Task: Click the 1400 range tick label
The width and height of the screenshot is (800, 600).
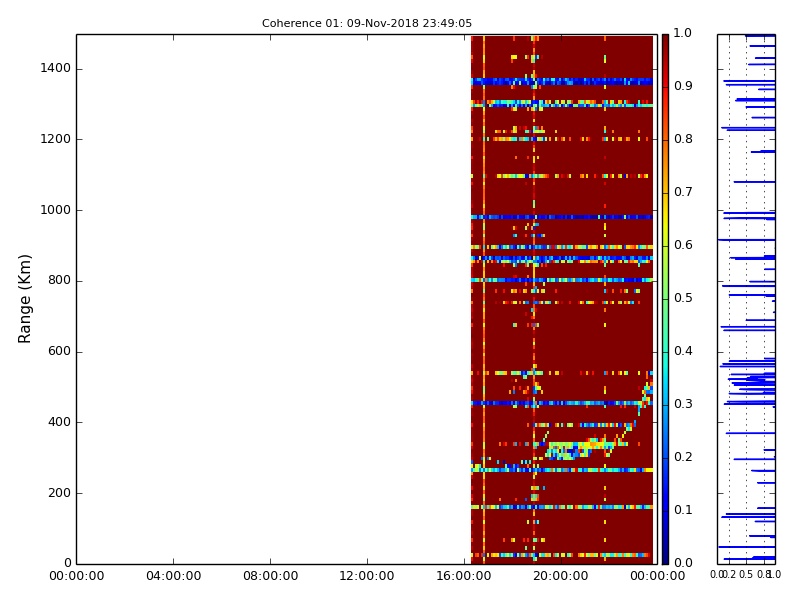Action: click(x=56, y=68)
